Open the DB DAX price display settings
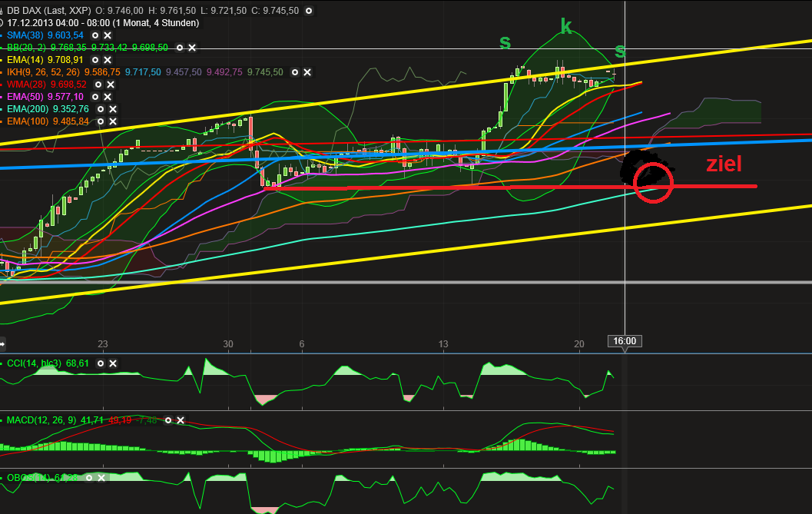 point(307,10)
